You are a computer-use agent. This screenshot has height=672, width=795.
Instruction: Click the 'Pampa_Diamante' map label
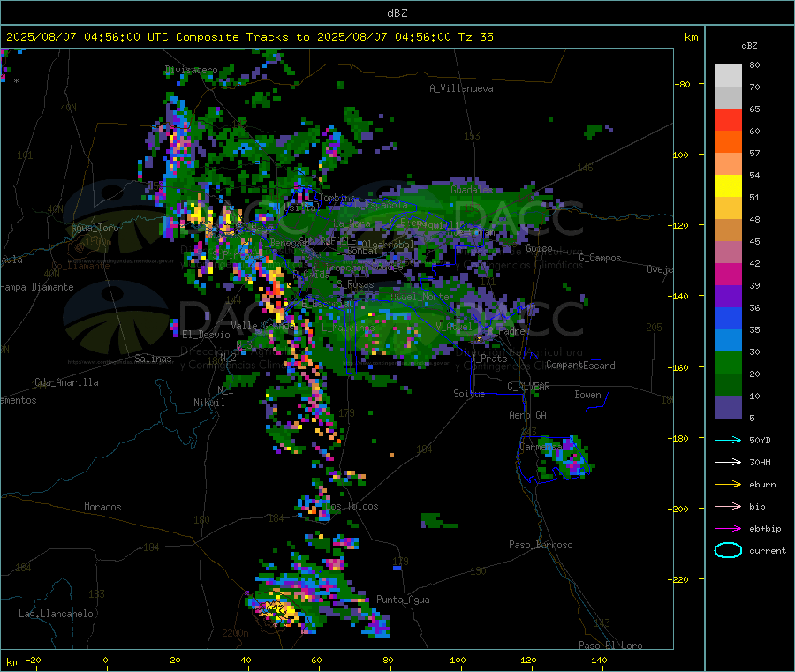[37, 287]
